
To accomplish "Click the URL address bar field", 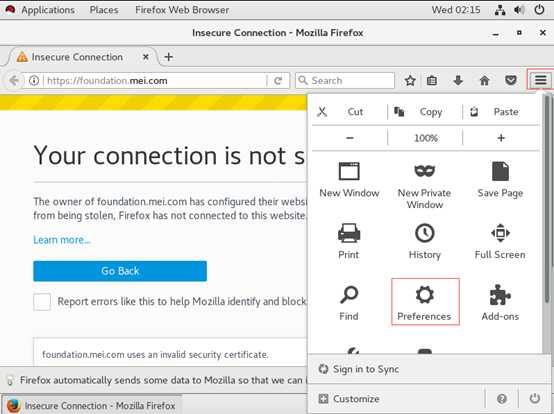I will tap(155, 81).
